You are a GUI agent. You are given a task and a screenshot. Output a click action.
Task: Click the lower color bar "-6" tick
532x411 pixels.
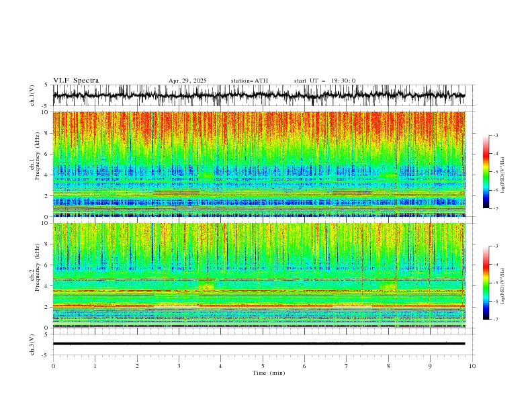click(x=495, y=301)
